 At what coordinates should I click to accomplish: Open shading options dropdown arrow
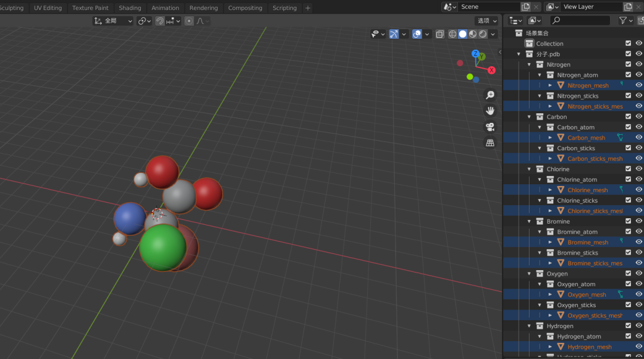click(493, 34)
